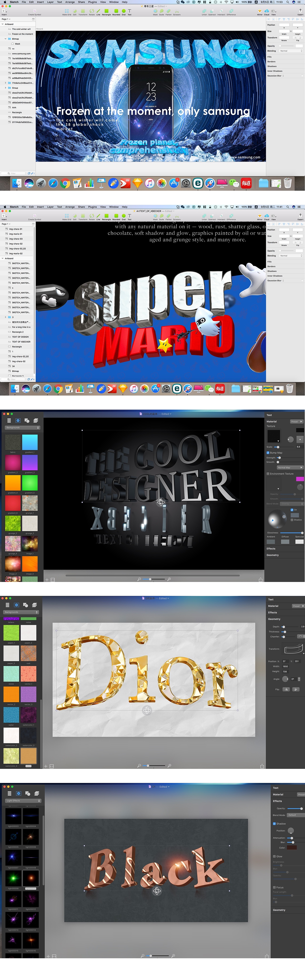
Task: Toggle the light On checkbox in Cool Designer
Action: 292,510
